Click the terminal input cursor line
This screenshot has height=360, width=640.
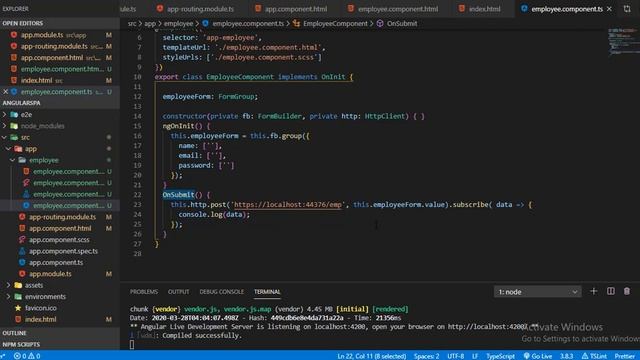132,344
